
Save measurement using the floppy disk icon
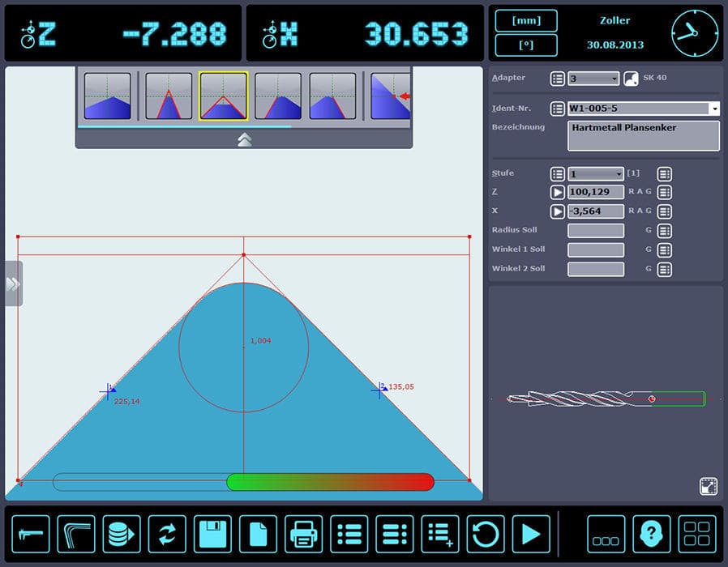click(212, 533)
